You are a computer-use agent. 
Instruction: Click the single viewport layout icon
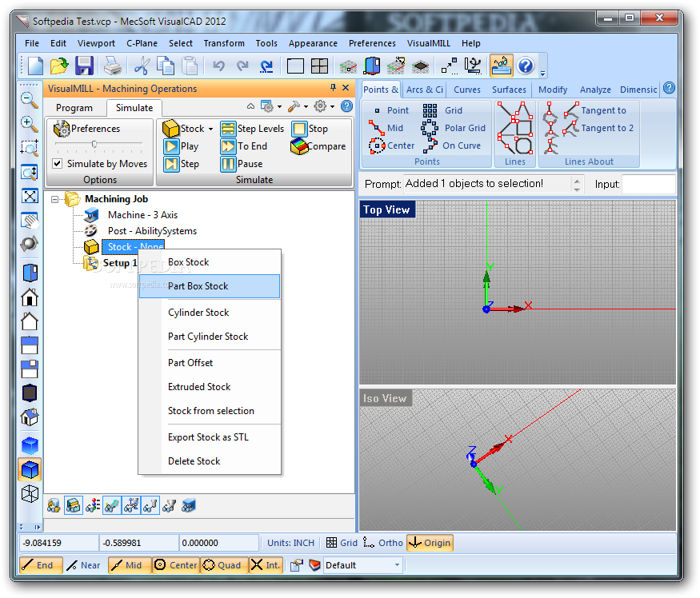(x=295, y=66)
